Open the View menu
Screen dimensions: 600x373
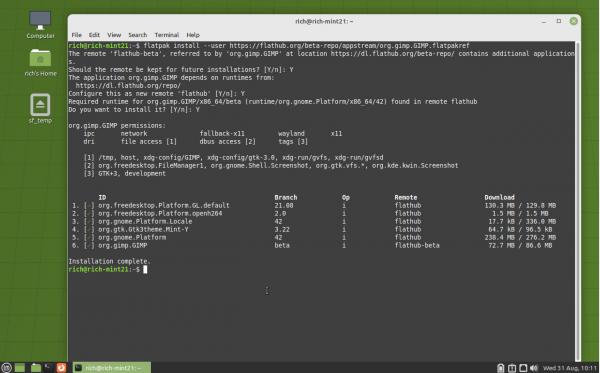click(x=114, y=35)
